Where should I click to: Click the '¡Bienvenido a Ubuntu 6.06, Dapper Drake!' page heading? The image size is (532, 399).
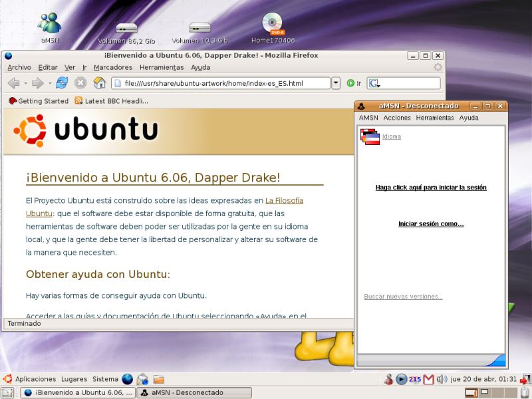153,178
